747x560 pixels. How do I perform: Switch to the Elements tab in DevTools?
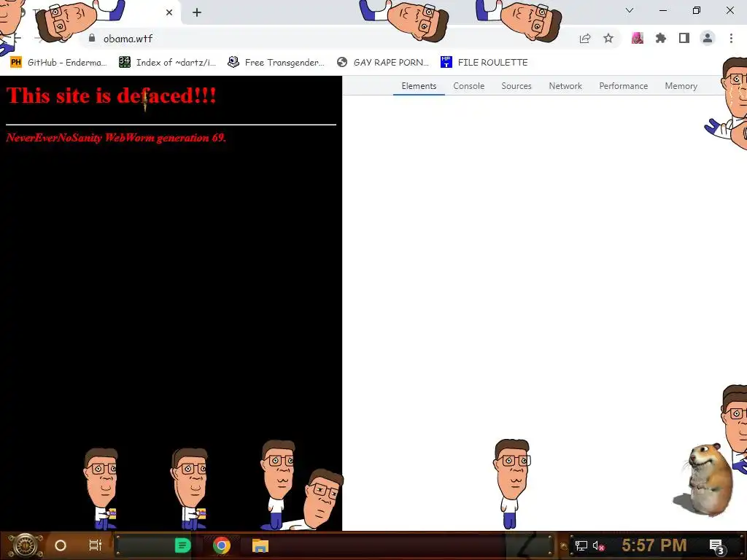tap(419, 86)
